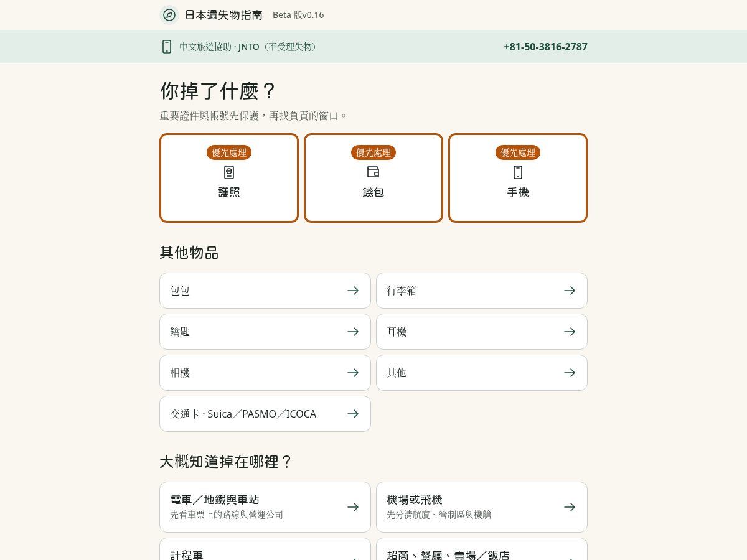
Task: Click the 其他物品 section heading
Action: 189,253
